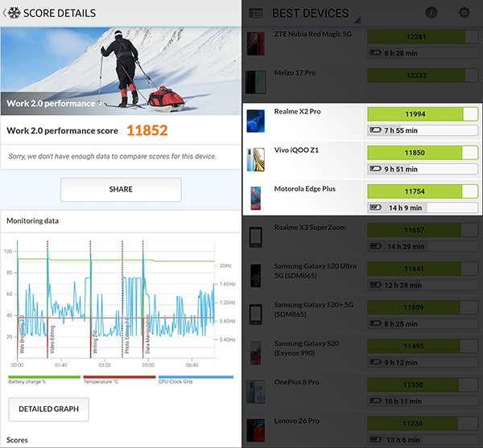Click battery icon beside 9 h 51 min
The image size is (483, 448).
tap(375, 169)
